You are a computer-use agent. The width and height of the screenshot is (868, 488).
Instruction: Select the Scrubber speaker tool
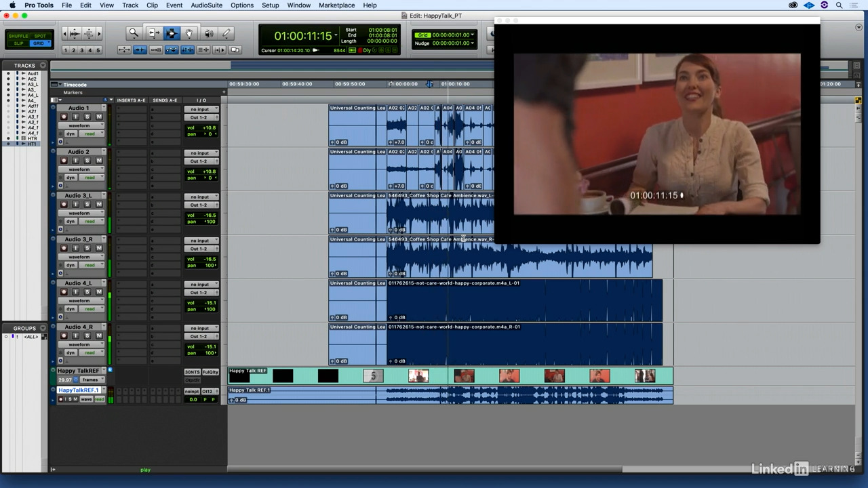coord(209,33)
